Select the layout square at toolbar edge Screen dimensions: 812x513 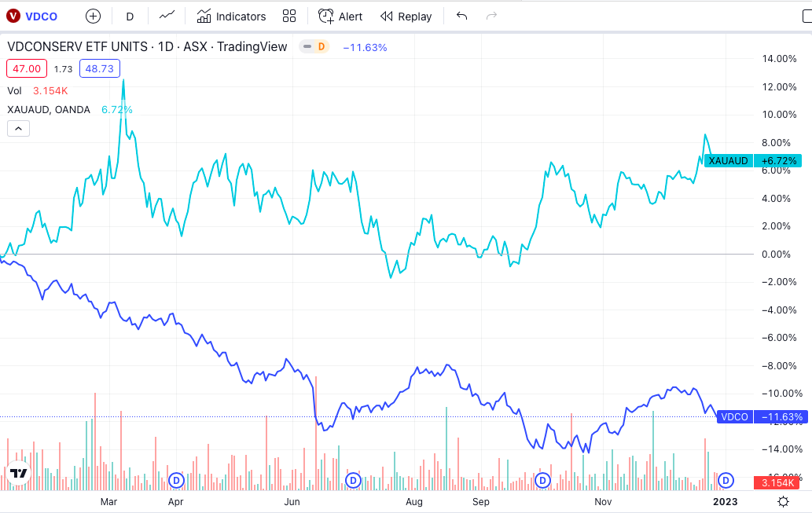(806, 16)
